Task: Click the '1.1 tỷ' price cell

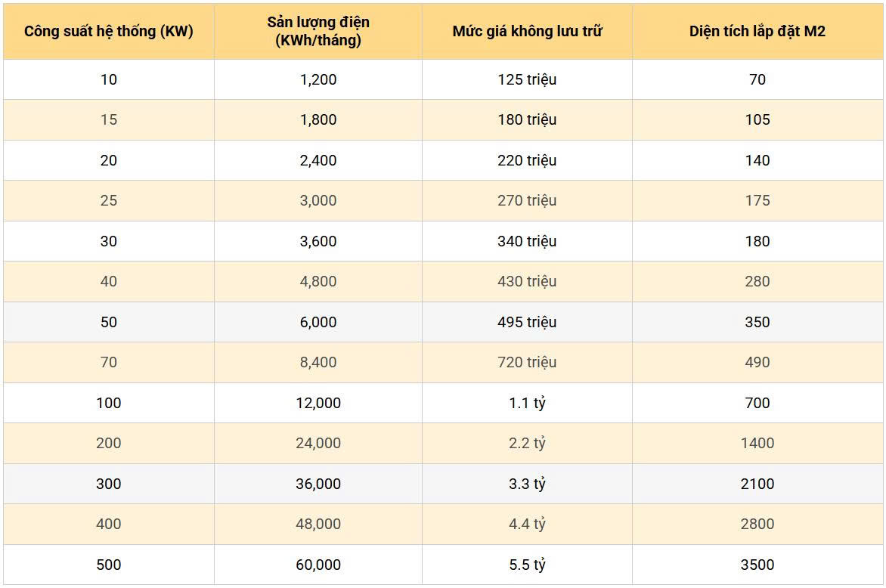Action: [527, 403]
